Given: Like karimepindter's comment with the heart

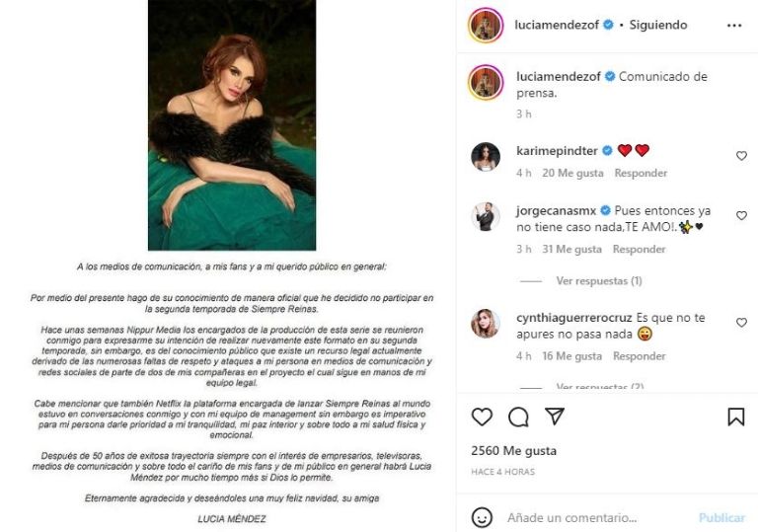Looking at the screenshot, I should (741, 156).
